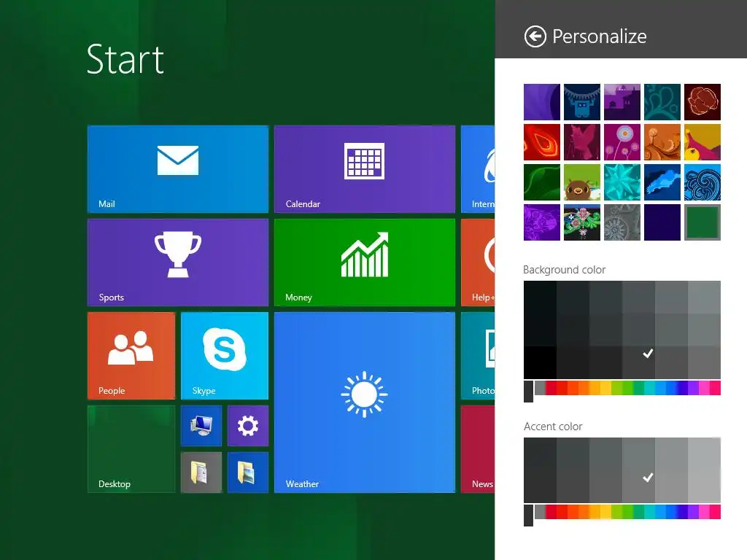Select the maroon bird background pattern
Screen dimensions: 747x560
pyautogui.click(x=581, y=142)
